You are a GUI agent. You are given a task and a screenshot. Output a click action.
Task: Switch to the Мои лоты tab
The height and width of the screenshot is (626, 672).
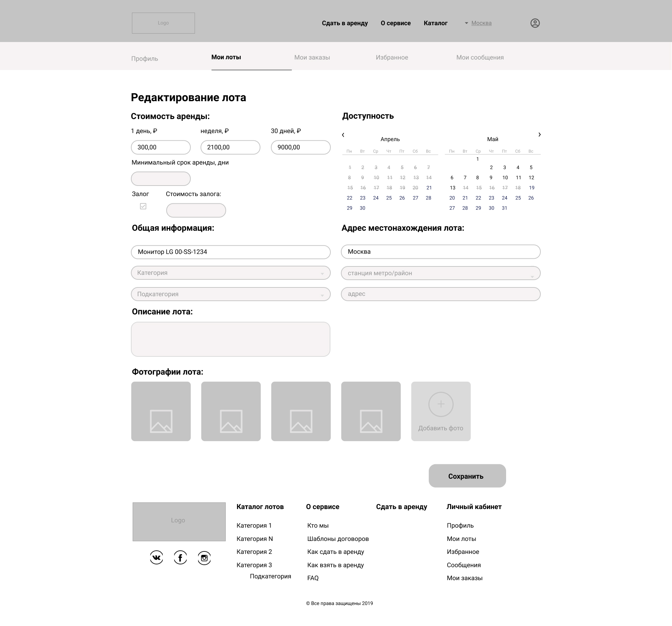[226, 57]
